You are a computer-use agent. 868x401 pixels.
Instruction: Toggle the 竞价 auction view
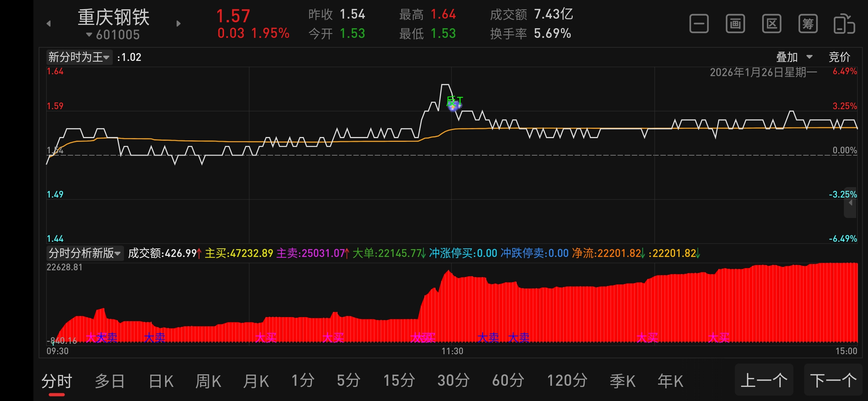[839, 57]
